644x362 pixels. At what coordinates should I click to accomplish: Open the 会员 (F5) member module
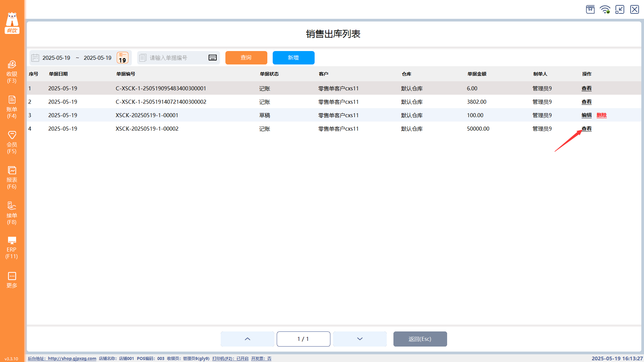coord(12,142)
